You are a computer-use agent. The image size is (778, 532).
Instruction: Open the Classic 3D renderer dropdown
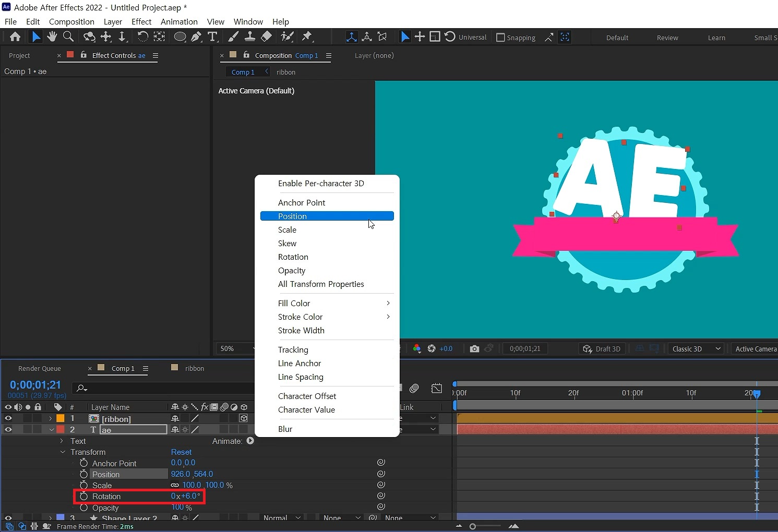point(697,348)
